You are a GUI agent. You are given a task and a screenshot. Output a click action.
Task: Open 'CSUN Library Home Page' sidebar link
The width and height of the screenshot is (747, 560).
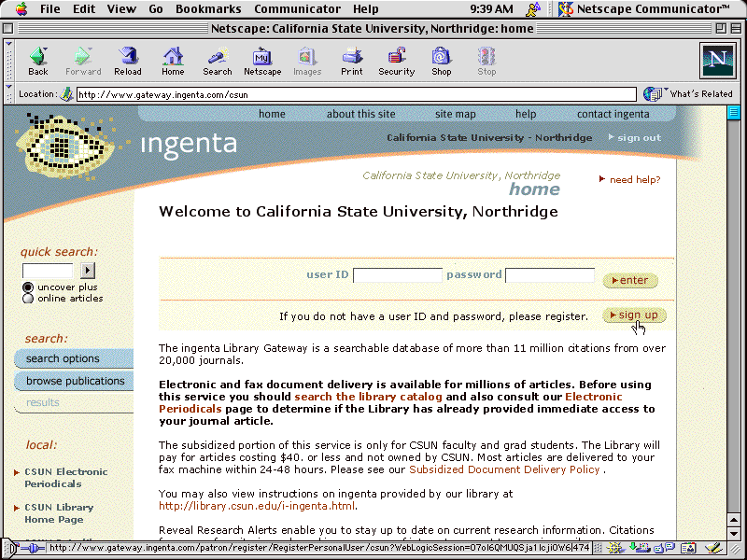point(59,513)
